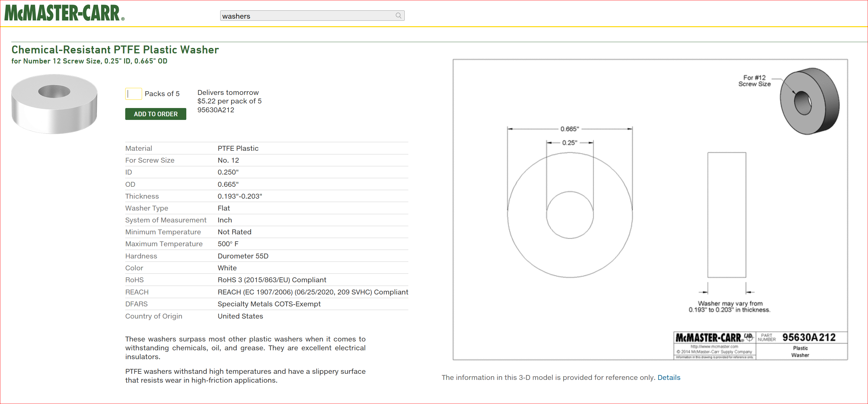Image resolution: width=868 pixels, height=404 pixels.
Task: Click the "Washer may vary from" thickness note
Action: (730, 306)
